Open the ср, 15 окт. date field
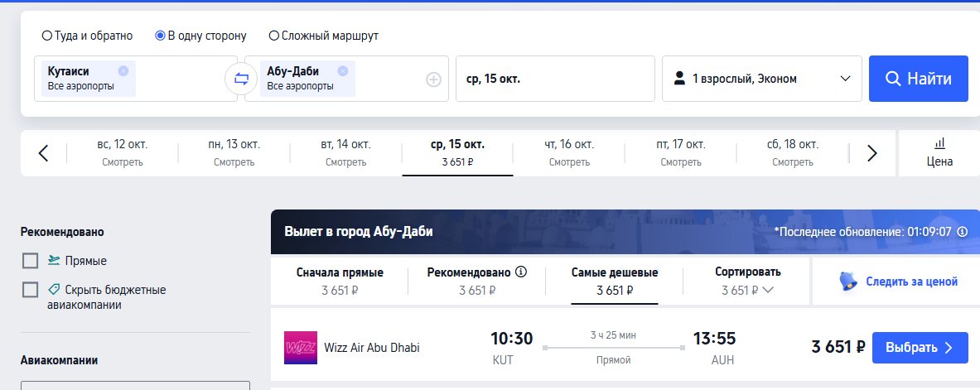Screen dimensions: 980x390 tap(555, 79)
